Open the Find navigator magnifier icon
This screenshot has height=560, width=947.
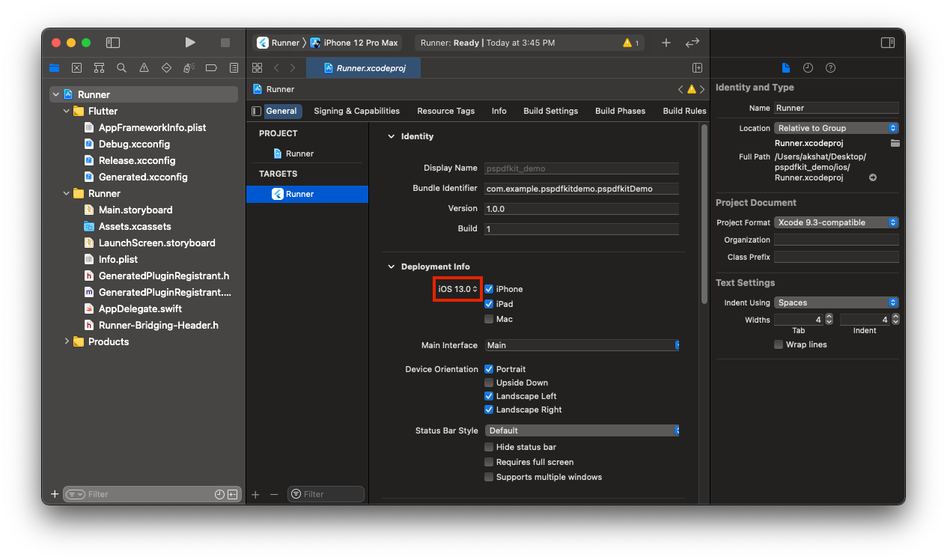click(x=121, y=68)
